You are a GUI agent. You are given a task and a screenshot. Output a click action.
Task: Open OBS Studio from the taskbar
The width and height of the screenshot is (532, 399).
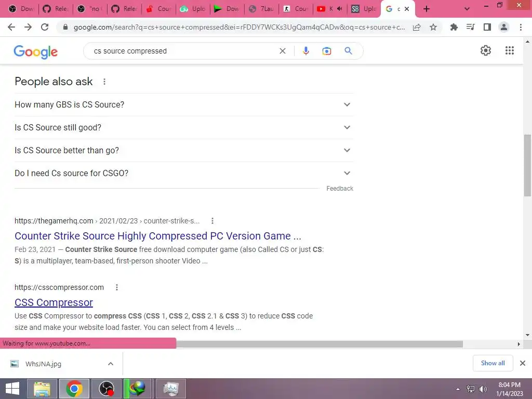106,389
